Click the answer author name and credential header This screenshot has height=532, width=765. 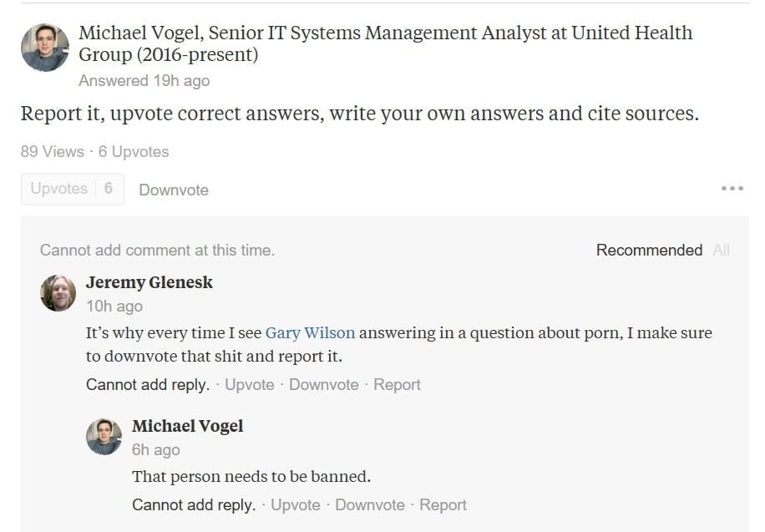tap(384, 43)
